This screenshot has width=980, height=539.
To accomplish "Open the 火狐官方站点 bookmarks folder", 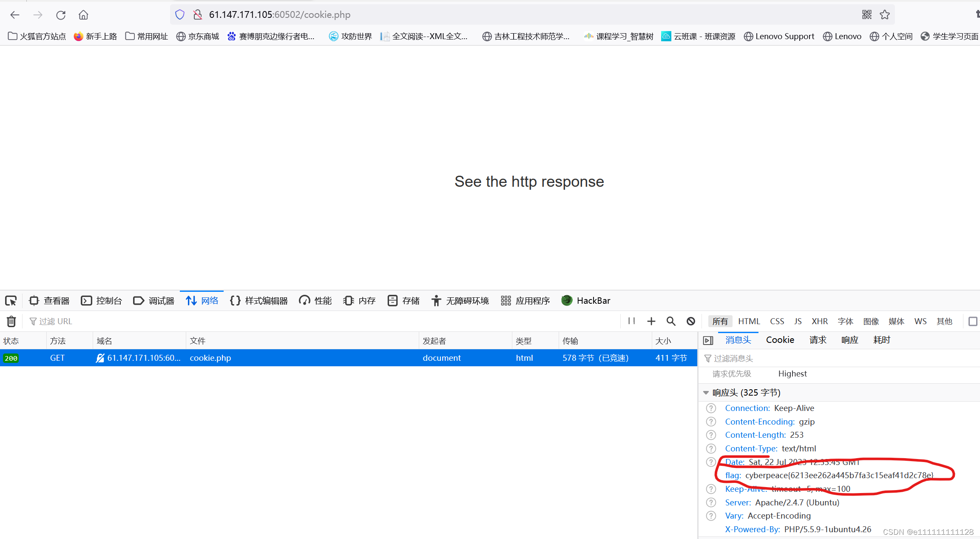I will [x=37, y=36].
